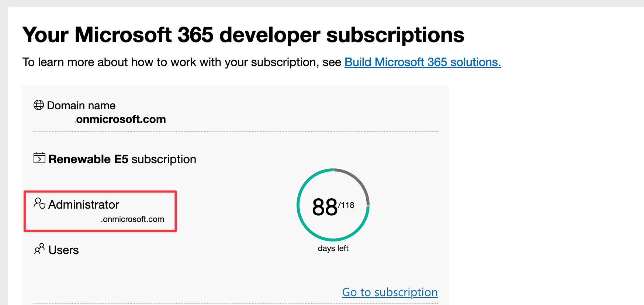The height and width of the screenshot is (305, 644).
Task: Click the /118 total days text
Action: point(346,205)
